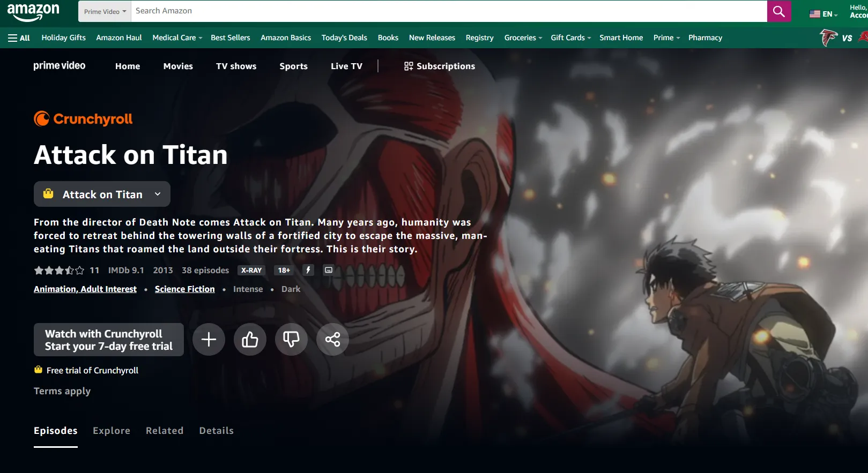The width and height of the screenshot is (868, 473).
Task: Click the thumbs down dislike icon
Action: point(291,339)
